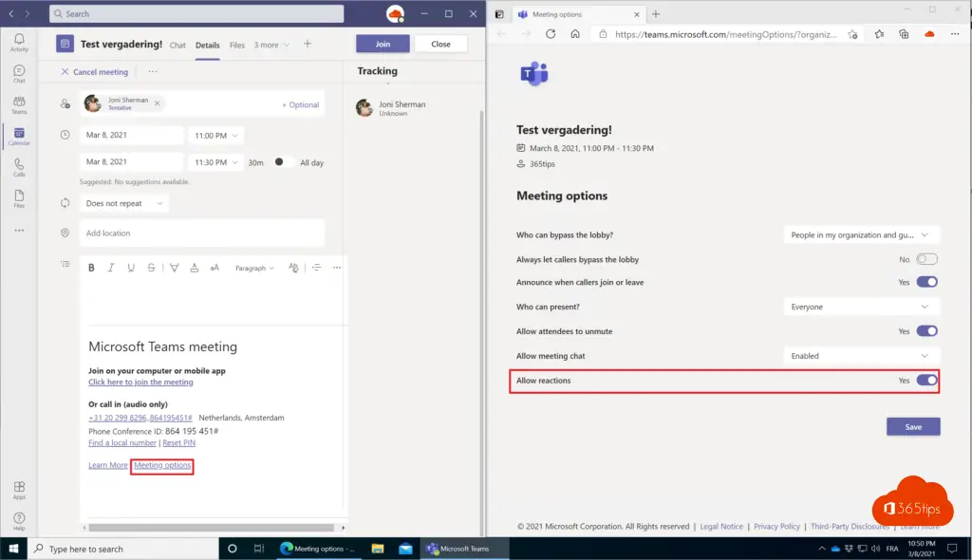Toggle Allow attendees to unmute

click(926, 331)
